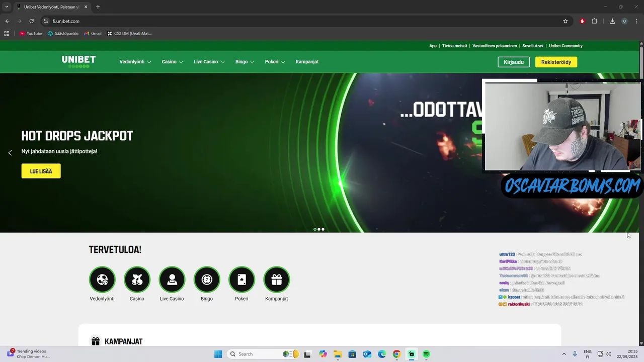The width and height of the screenshot is (644, 362).
Task: Open the Kampanjat gift round icon
Action: [277, 280]
